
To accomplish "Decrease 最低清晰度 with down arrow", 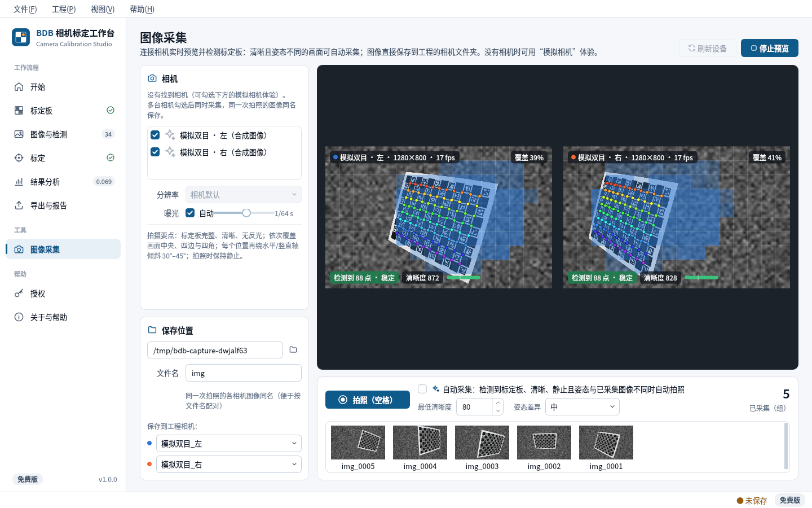I will [x=498, y=411].
